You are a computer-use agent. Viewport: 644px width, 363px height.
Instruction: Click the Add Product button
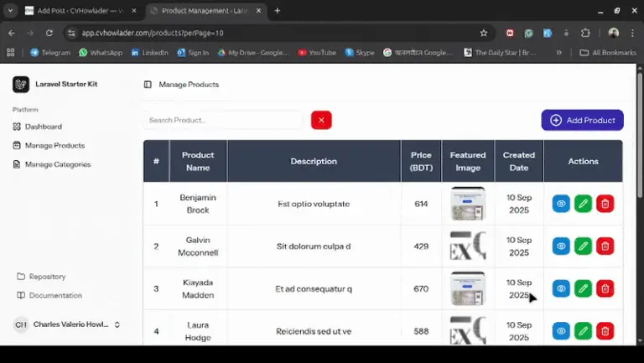point(582,120)
